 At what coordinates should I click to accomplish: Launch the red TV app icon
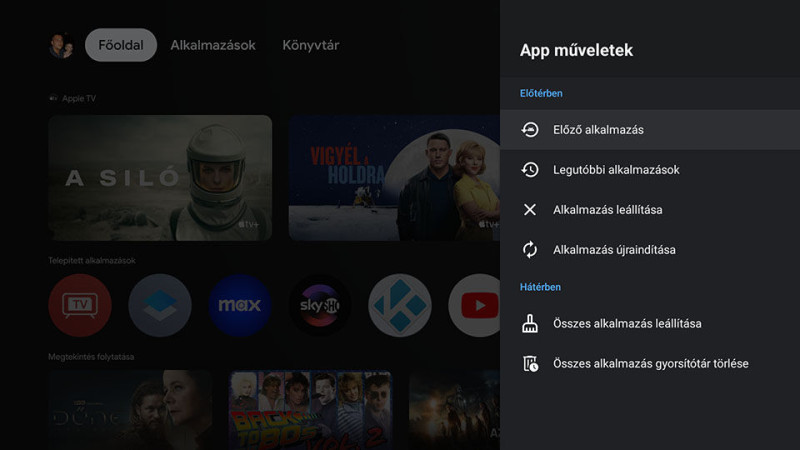pyautogui.click(x=80, y=305)
